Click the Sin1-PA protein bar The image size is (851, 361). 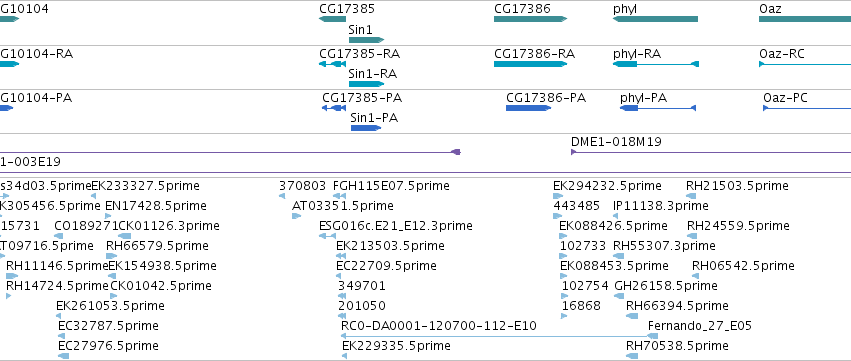point(366,128)
